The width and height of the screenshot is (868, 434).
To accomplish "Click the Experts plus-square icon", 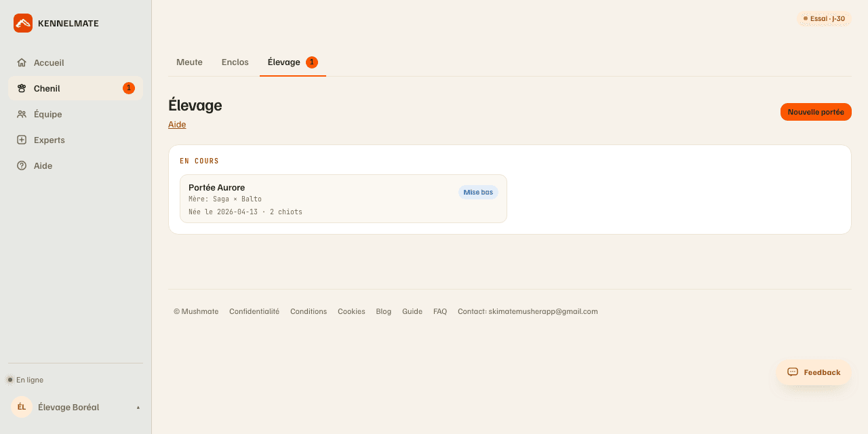I will 22,140.
